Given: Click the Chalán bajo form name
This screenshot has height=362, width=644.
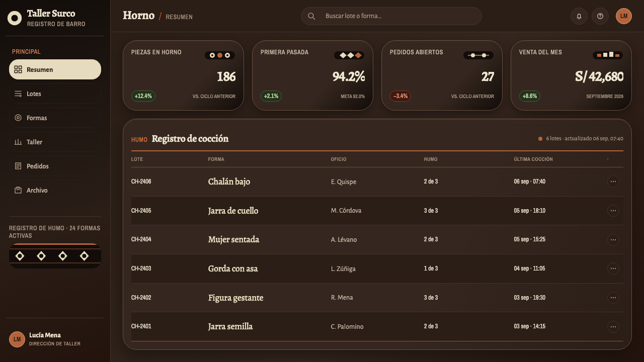Looking at the screenshot, I should pyautogui.click(x=229, y=182).
